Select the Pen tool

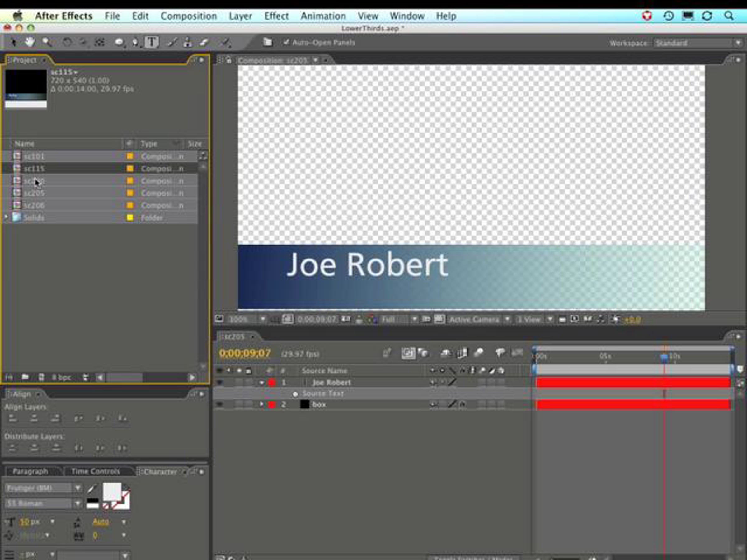click(135, 43)
